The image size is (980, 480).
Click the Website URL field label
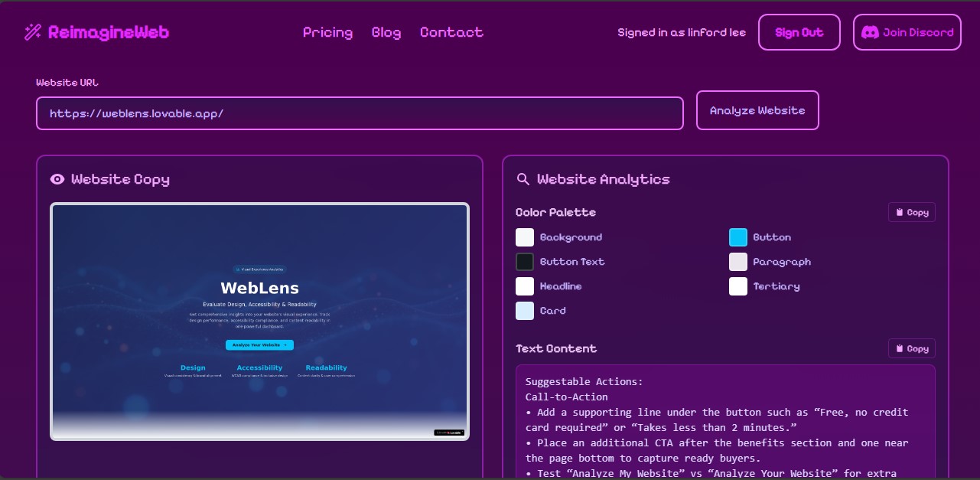[67, 83]
